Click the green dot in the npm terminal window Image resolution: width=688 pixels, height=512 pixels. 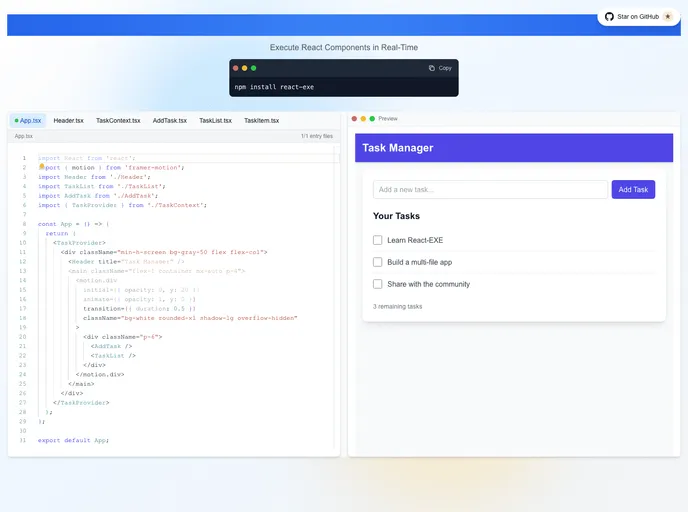[253, 68]
